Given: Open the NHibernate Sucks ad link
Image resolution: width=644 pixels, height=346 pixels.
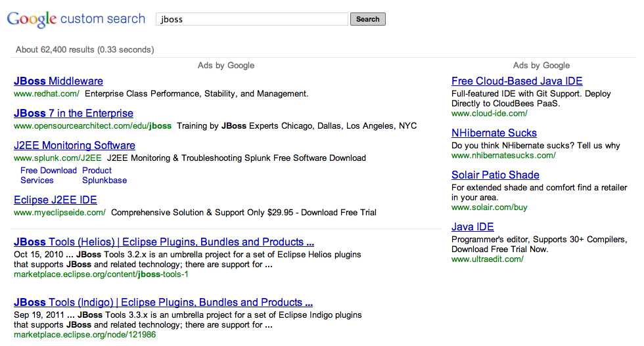Looking at the screenshot, I should pos(494,133).
